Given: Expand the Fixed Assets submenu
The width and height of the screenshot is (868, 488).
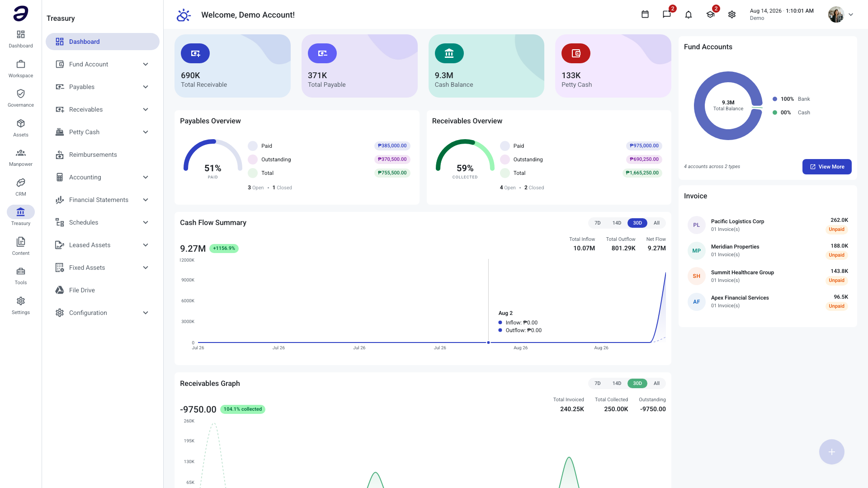Looking at the screenshot, I should pos(146,267).
